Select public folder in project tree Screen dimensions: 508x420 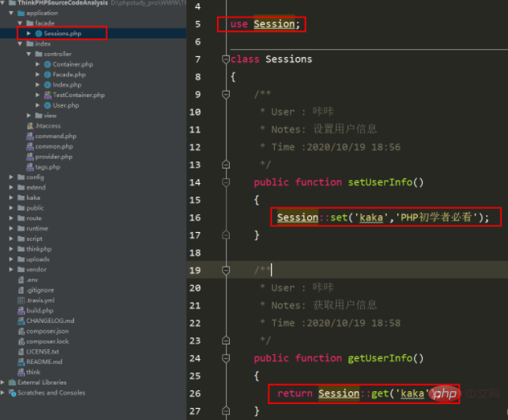point(35,208)
